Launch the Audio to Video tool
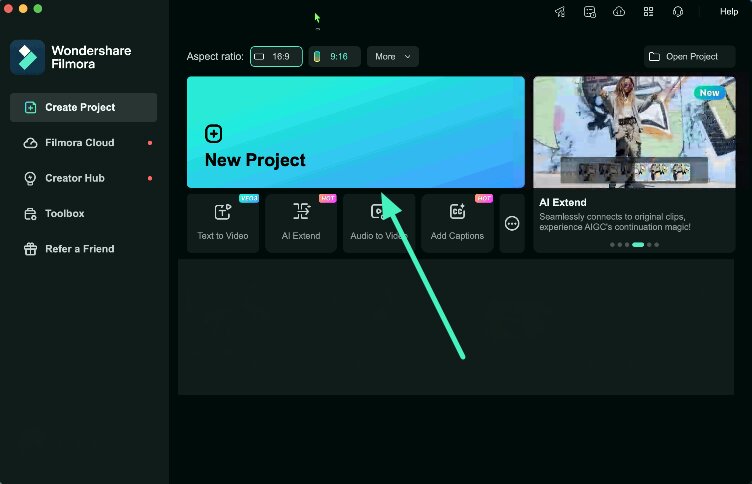752x484 pixels. 379,224
